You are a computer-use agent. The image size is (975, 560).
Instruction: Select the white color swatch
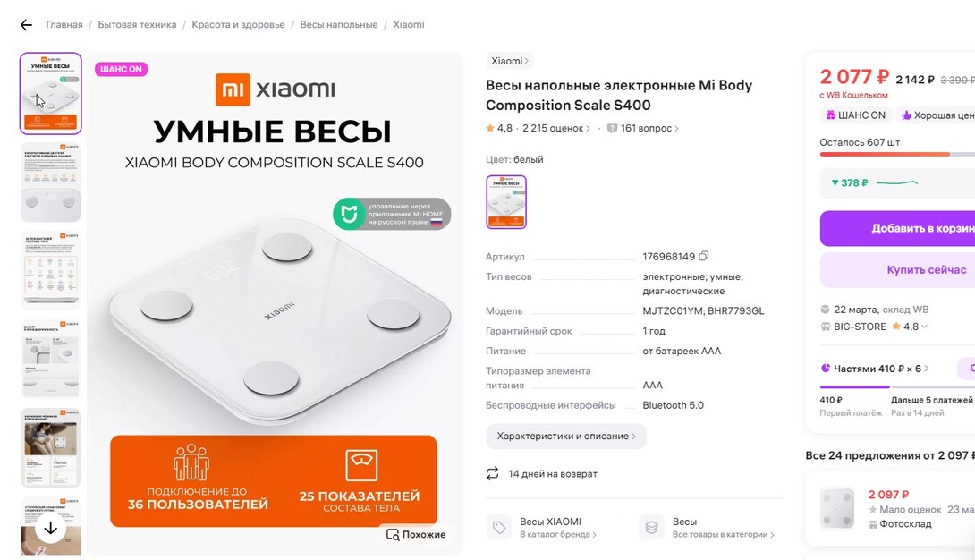tap(506, 202)
